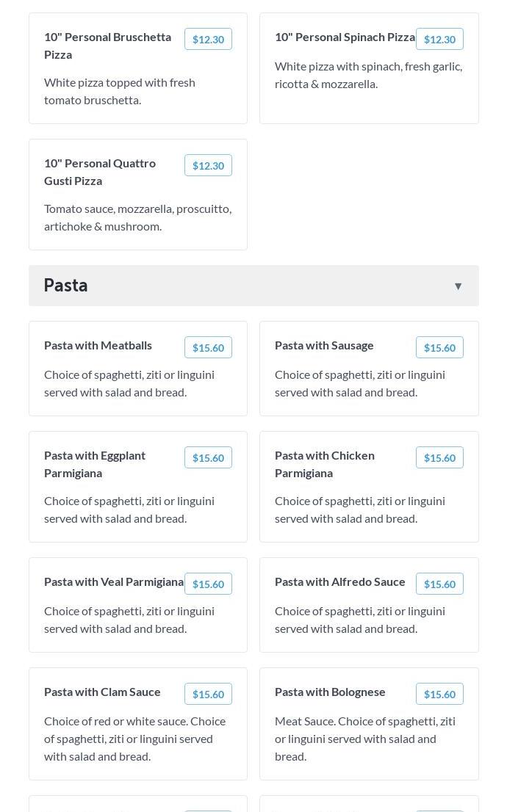The image size is (507, 812).
Task: Click $12.30 price for Quattro Gusti Pizza
Action: point(208,166)
